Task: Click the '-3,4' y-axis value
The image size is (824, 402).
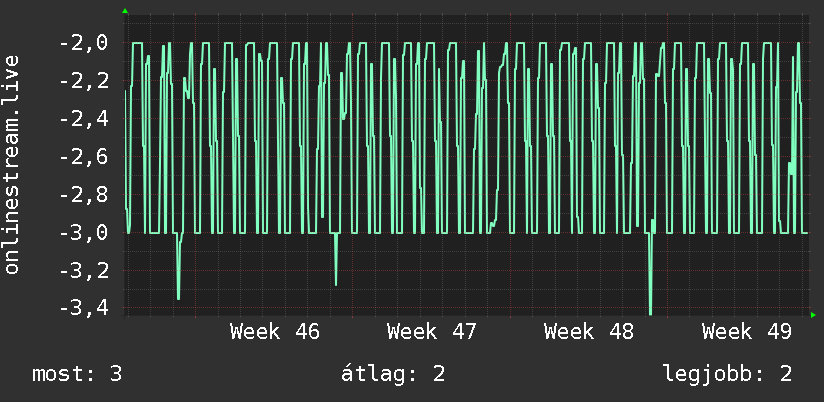Action: click(x=84, y=308)
